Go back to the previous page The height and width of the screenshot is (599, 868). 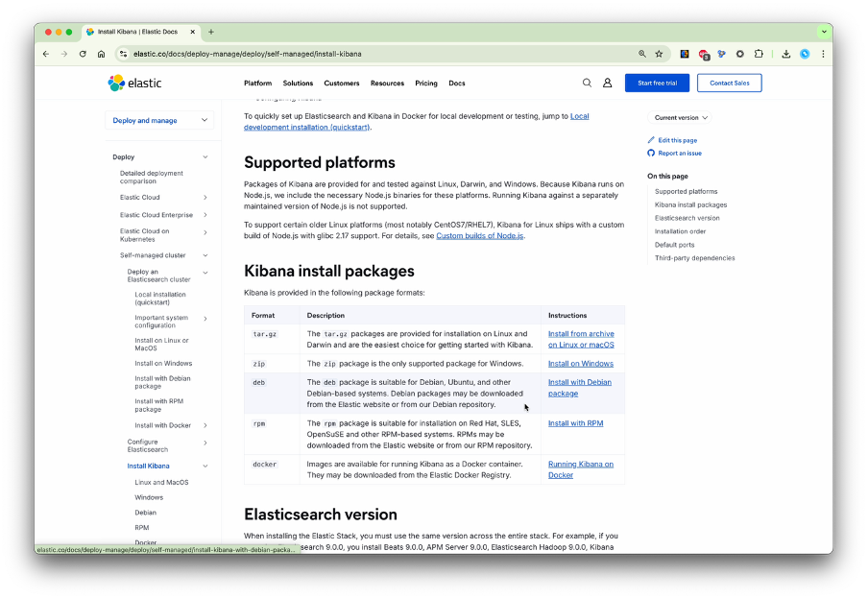pos(46,55)
